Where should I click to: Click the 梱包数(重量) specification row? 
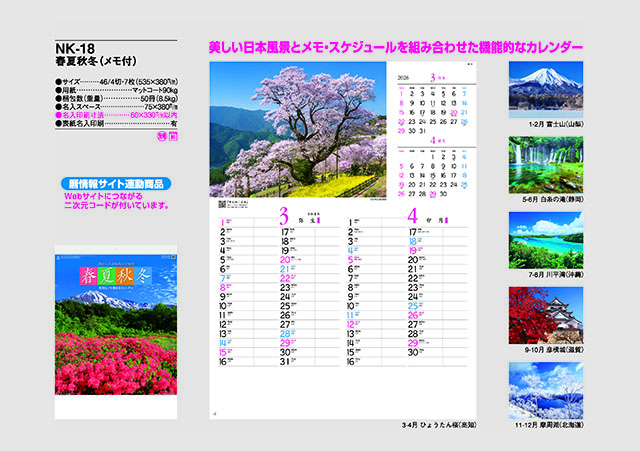click(x=116, y=98)
